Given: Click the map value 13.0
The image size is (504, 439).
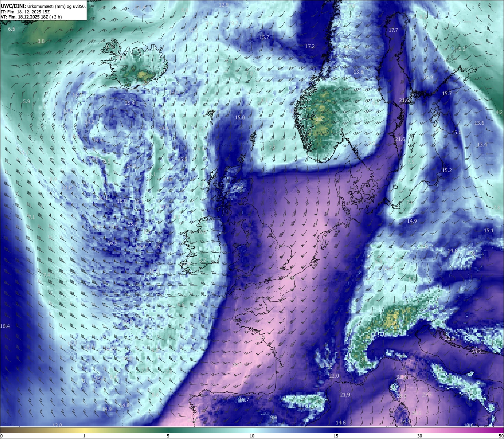Looking at the screenshot, I should tap(57, 425).
